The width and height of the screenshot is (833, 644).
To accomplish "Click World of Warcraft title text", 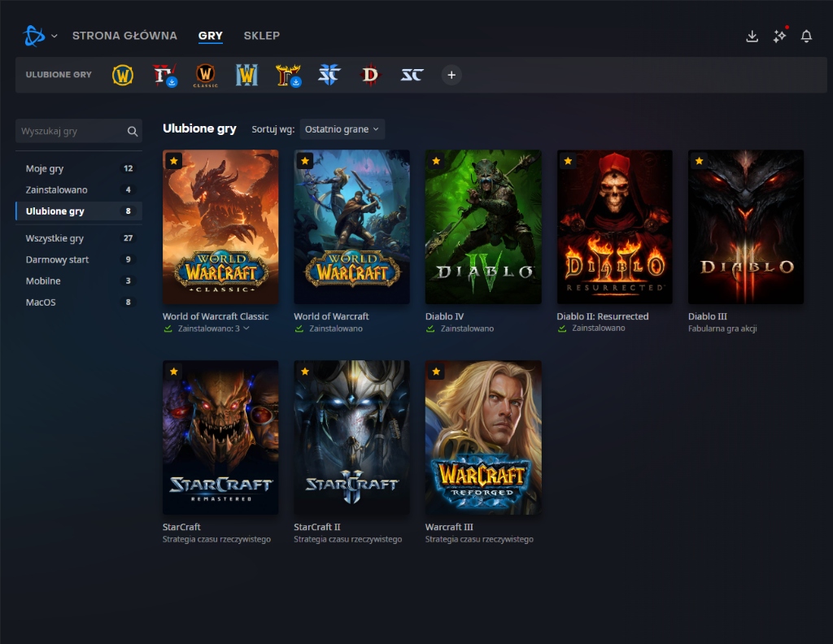I will 332,315.
